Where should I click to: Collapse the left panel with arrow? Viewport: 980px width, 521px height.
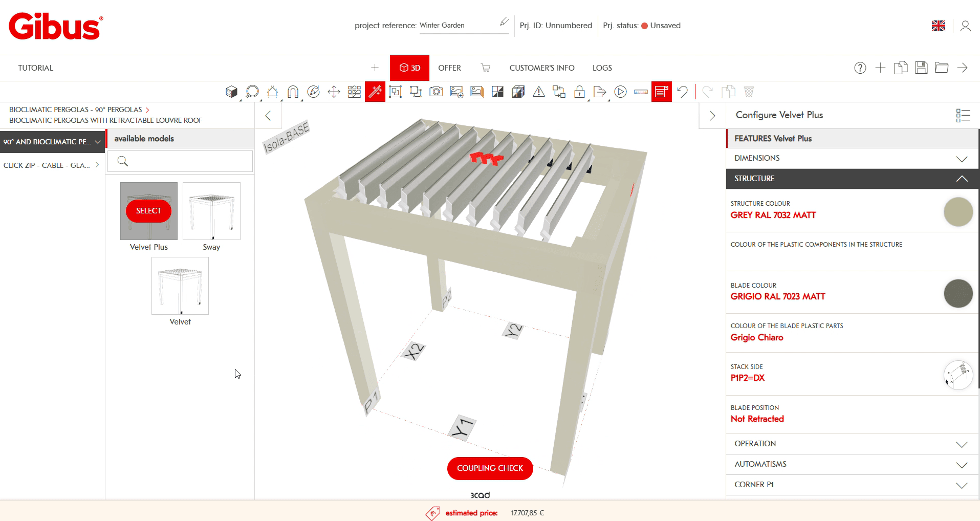(x=268, y=116)
